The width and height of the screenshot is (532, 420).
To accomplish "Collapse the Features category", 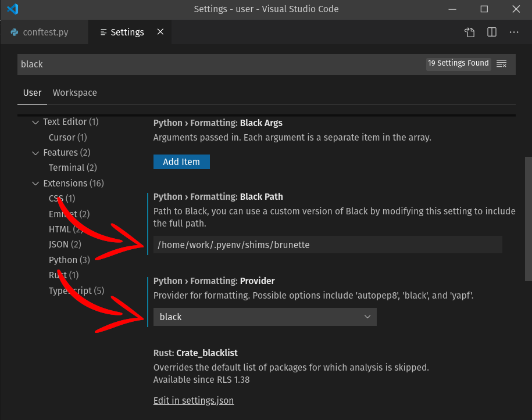I will [x=35, y=153].
